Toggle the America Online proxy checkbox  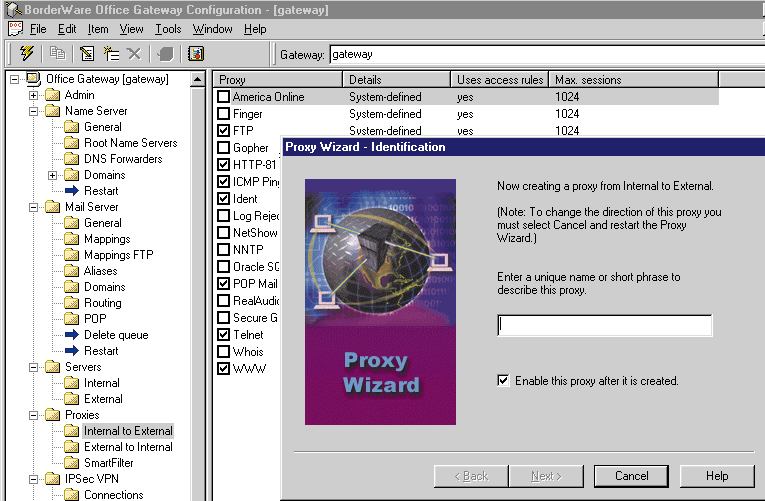[223, 97]
